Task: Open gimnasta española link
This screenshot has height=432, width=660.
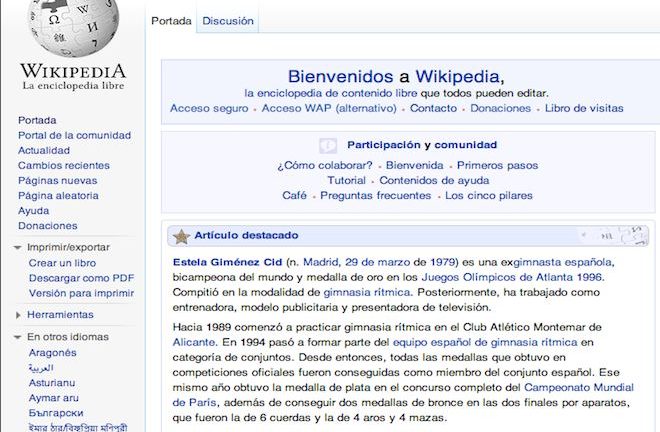Action: click(x=563, y=263)
